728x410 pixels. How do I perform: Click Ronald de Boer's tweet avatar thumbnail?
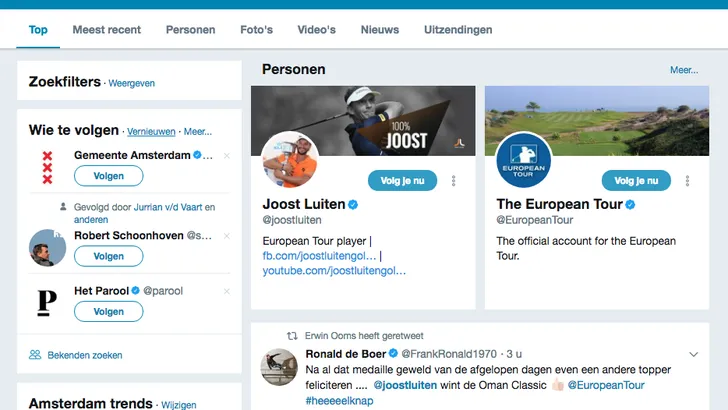click(x=279, y=367)
